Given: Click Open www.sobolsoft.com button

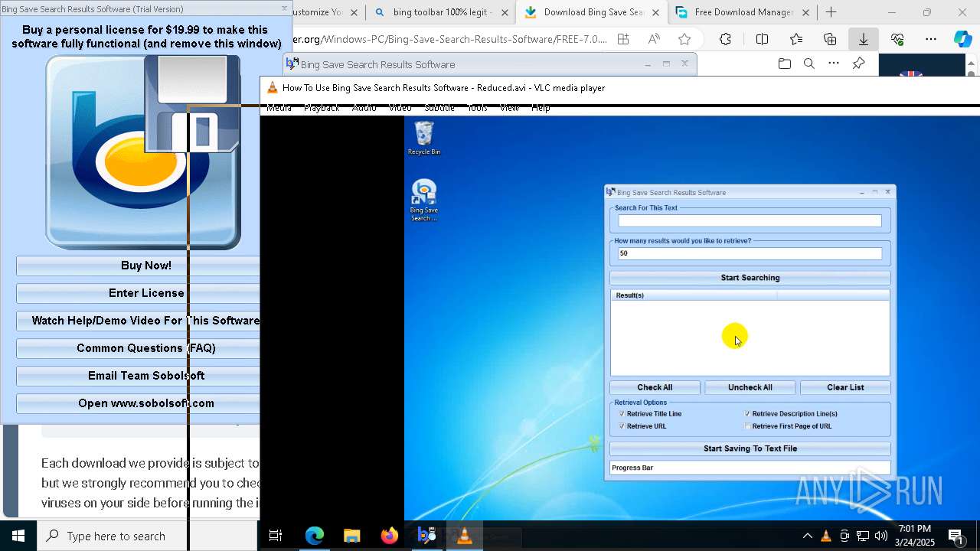Looking at the screenshot, I should [138, 403].
